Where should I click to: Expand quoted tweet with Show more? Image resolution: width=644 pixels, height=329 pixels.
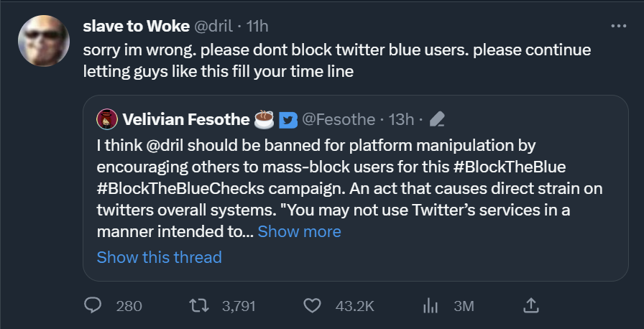pos(299,231)
